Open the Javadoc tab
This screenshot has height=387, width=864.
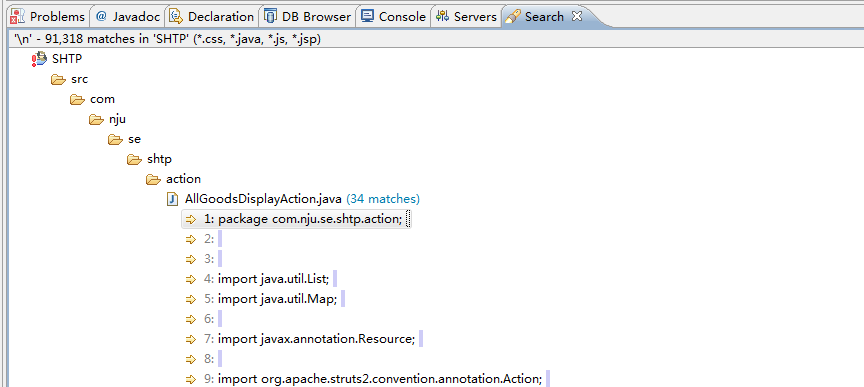point(128,17)
